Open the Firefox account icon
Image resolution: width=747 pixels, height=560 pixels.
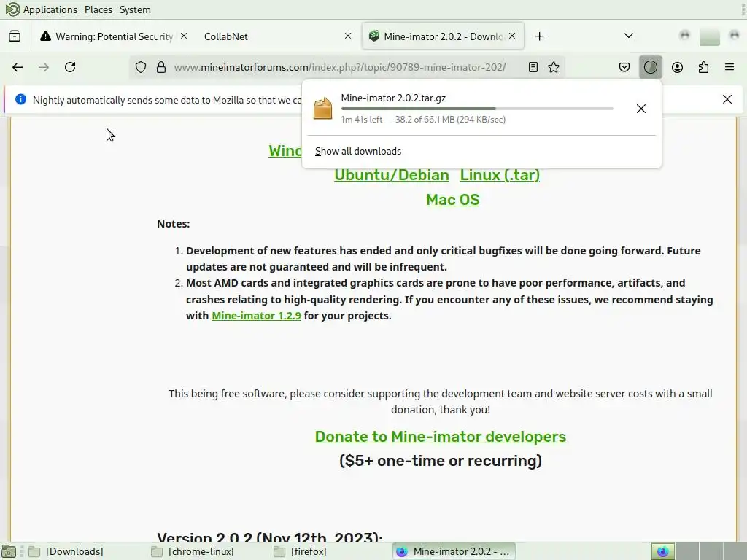click(677, 67)
